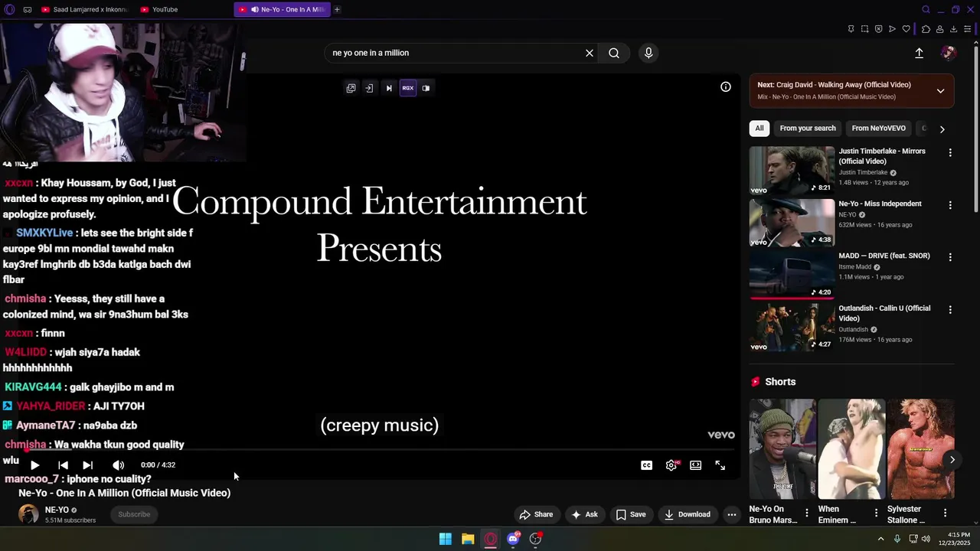The width and height of the screenshot is (980, 551).
Task: Bookmark page with the heart icon
Action: (x=906, y=29)
